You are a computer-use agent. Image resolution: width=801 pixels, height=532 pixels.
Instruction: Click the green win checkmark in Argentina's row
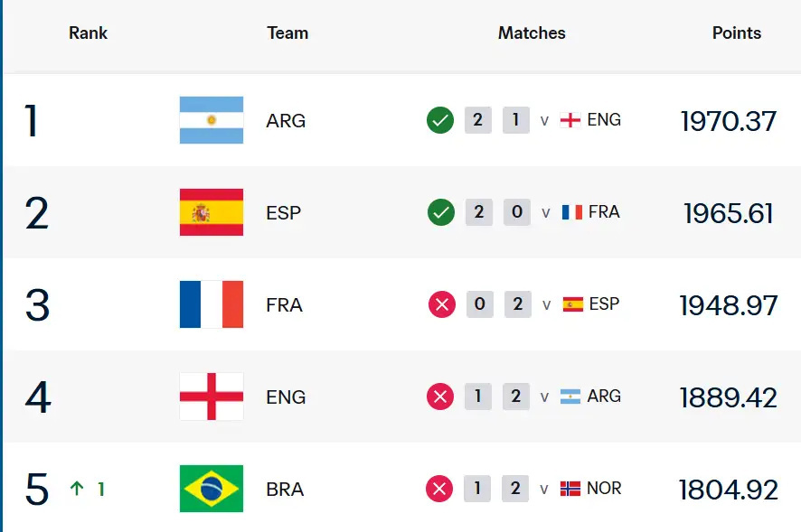440,120
